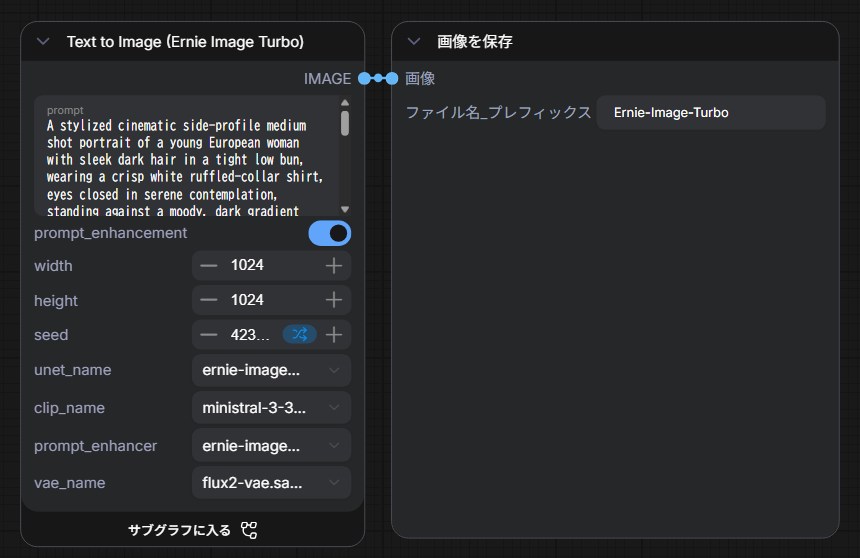Decrease seed with the minus button

click(x=208, y=335)
